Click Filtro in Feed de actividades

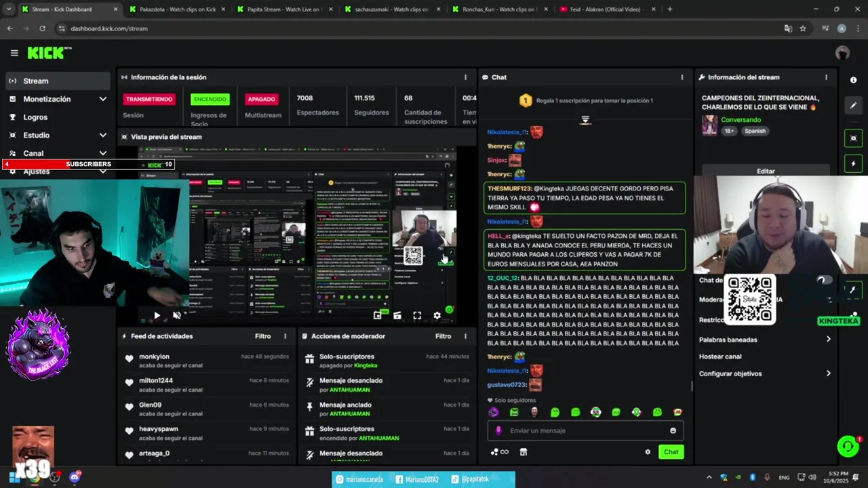tap(262, 336)
